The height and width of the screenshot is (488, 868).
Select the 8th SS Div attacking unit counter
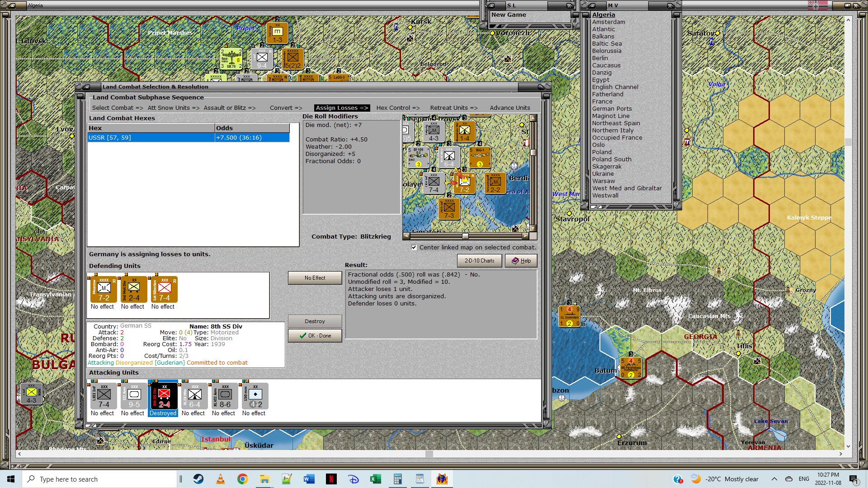163,396
